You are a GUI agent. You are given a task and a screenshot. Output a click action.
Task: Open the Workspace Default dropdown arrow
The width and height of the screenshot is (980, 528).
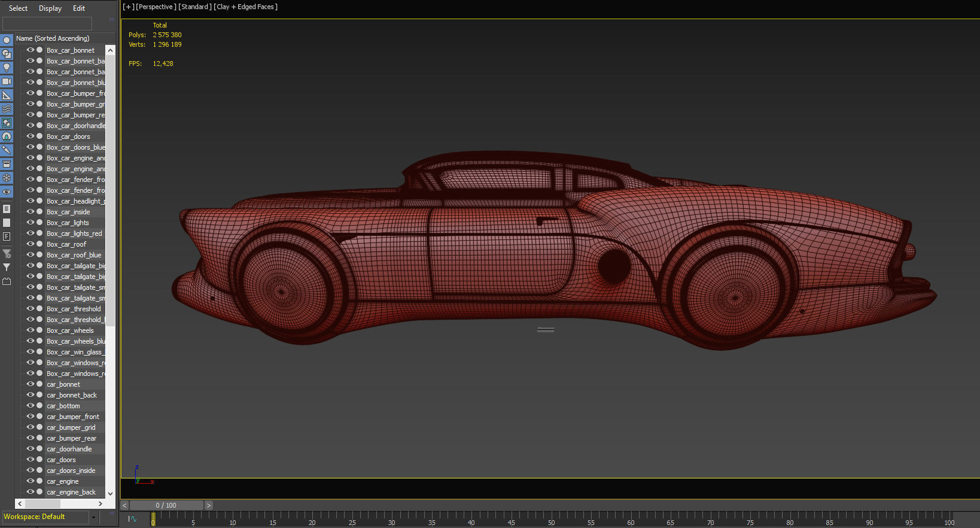click(93, 517)
